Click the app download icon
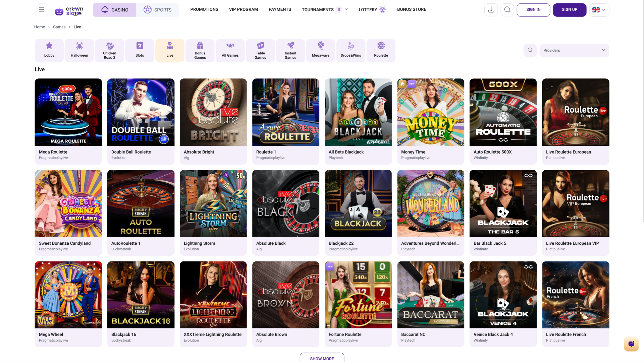This screenshot has width=644, height=362. point(491,10)
